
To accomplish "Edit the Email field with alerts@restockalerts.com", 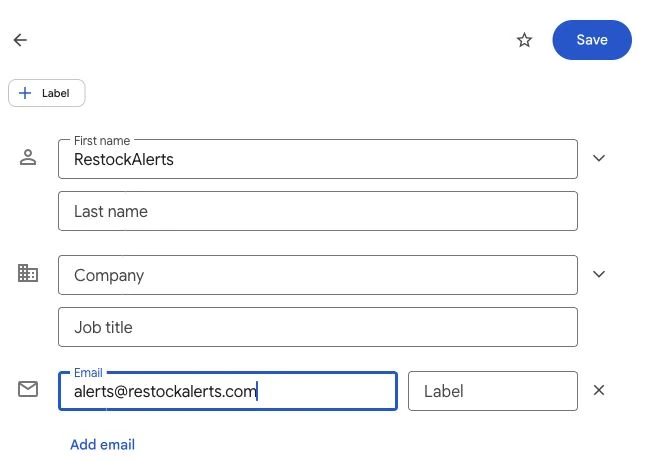I will (x=228, y=391).
